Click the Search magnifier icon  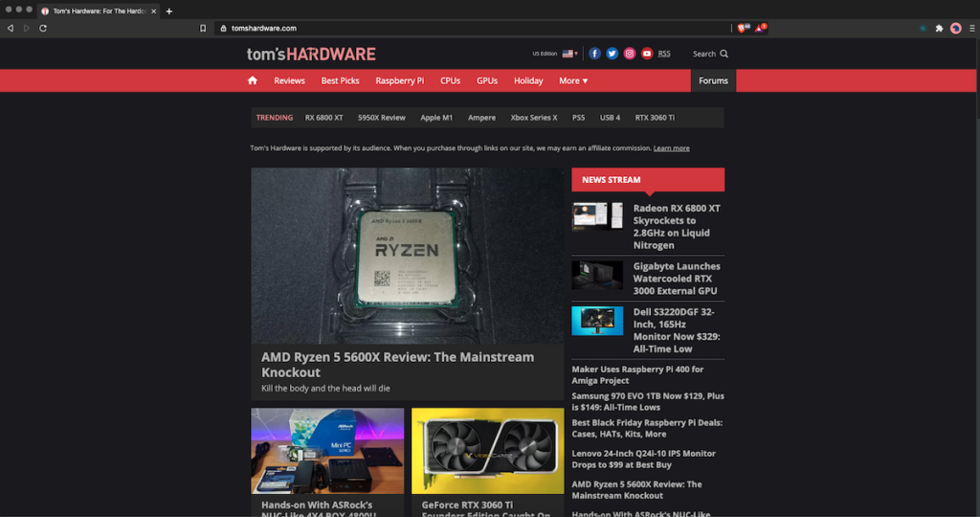click(724, 54)
